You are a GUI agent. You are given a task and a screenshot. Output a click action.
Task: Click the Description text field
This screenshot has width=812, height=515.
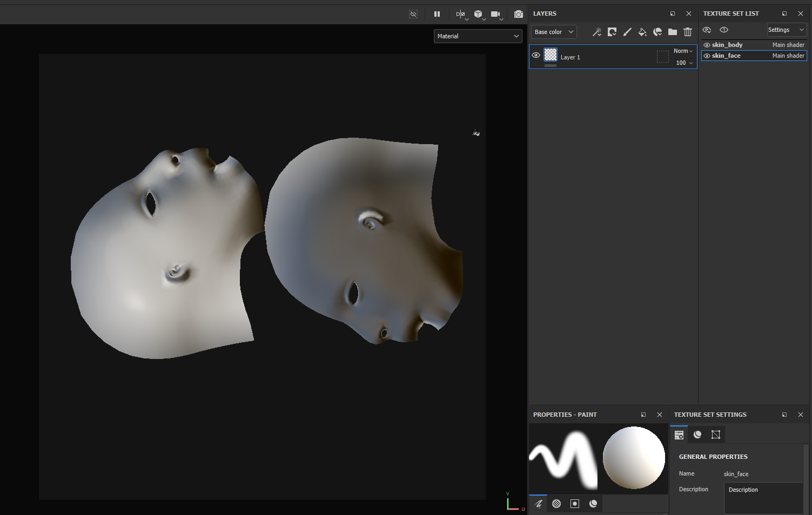click(x=763, y=498)
